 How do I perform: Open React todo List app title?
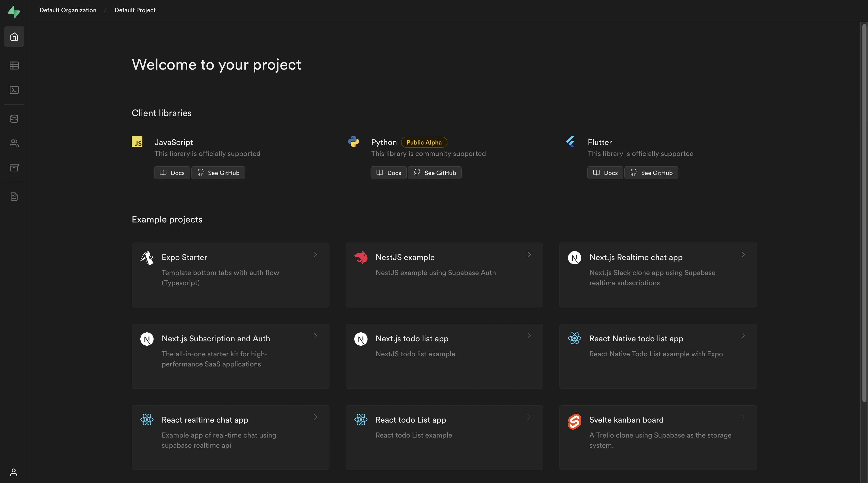click(x=411, y=420)
